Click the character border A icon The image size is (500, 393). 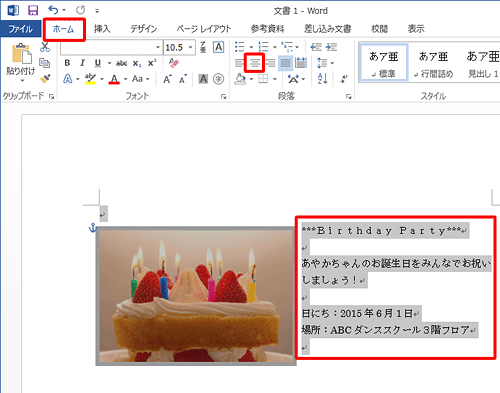click(218, 47)
